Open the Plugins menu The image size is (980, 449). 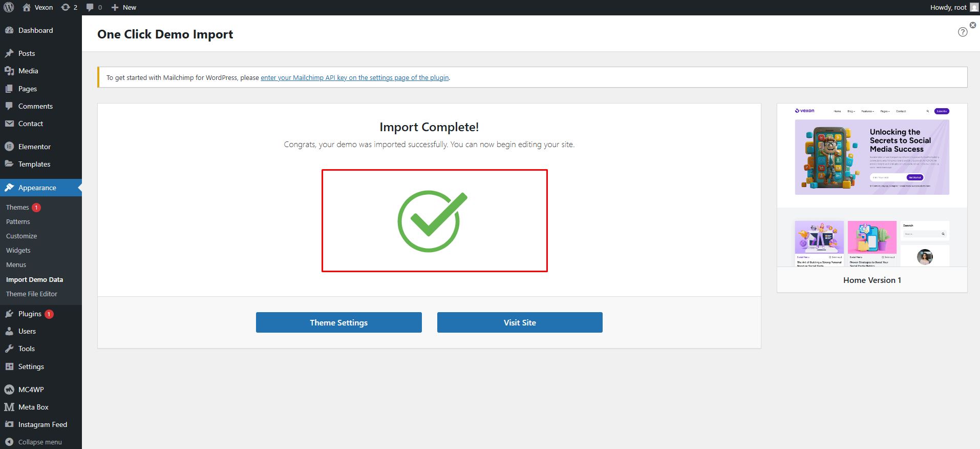tap(41, 314)
